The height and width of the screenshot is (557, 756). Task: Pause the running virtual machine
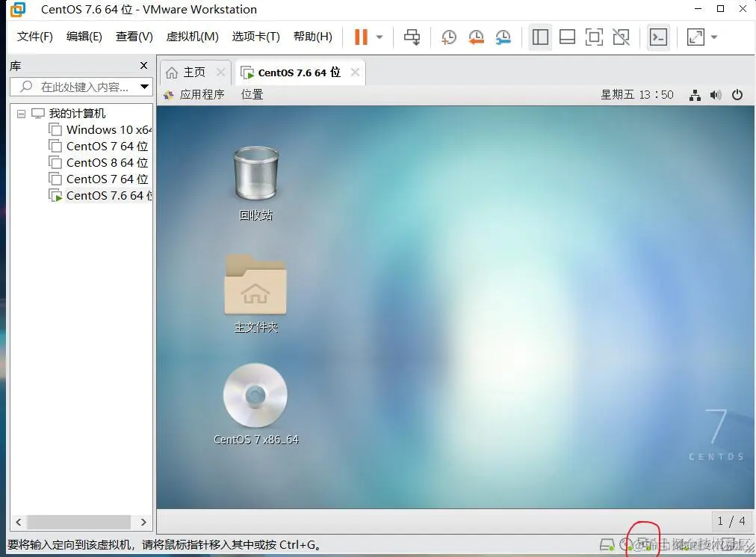(361, 37)
